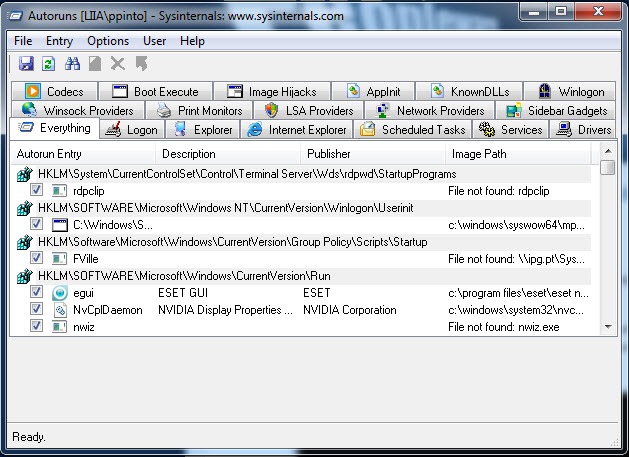Screen dimensions: 629x457
Task: Select the 'File not found: rdpclip' image path
Action: [x=499, y=191]
